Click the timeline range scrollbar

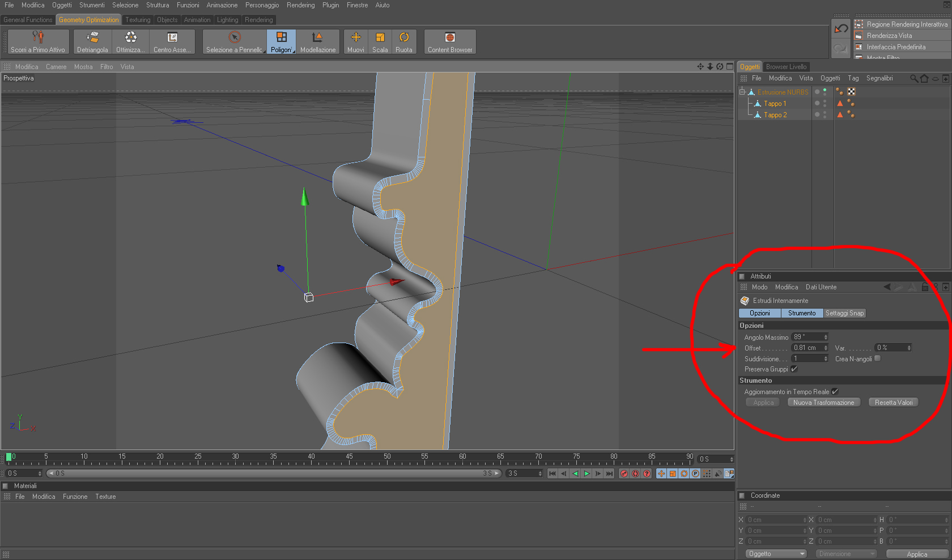274,473
